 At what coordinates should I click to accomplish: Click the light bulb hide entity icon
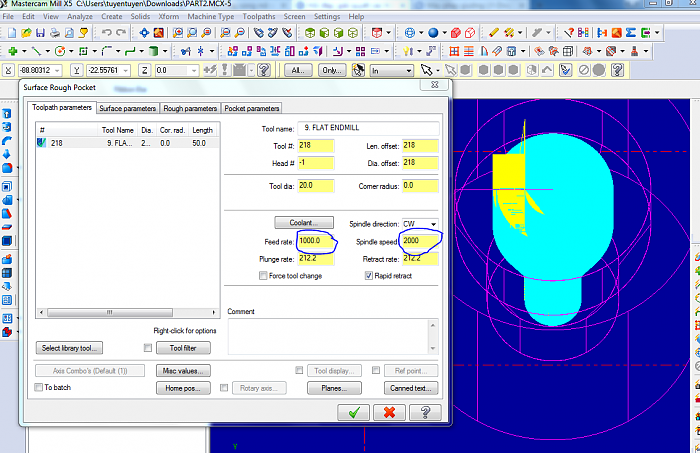pyautogui.click(x=407, y=51)
